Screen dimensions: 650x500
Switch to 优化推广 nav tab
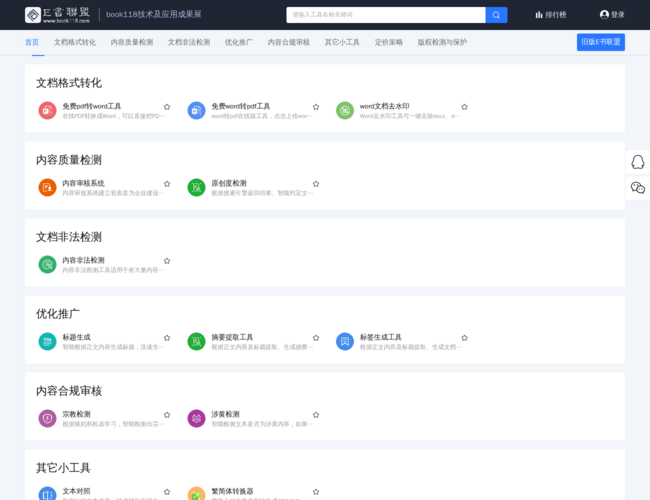[239, 42]
